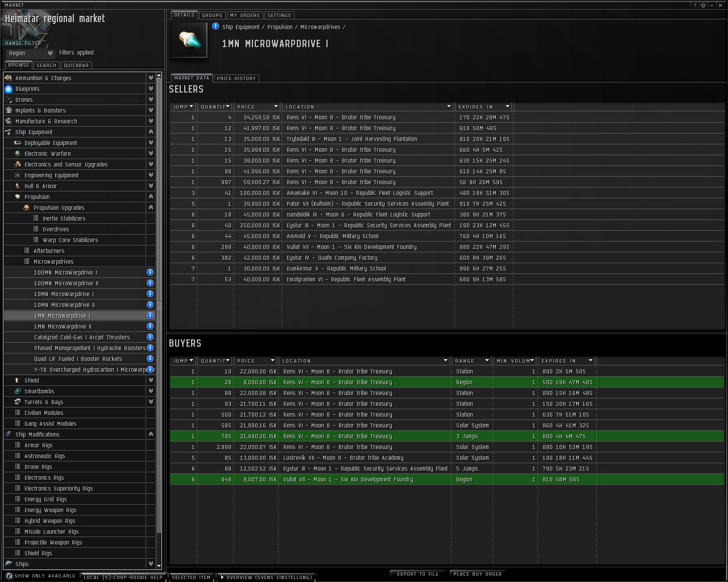
Task: Click the Place Buy Order button
Action: [x=478, y=574]
